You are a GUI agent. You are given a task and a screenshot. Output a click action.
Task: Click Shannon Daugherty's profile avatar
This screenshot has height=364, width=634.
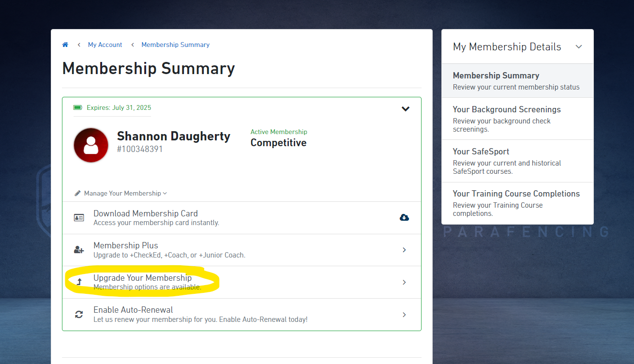91,145
